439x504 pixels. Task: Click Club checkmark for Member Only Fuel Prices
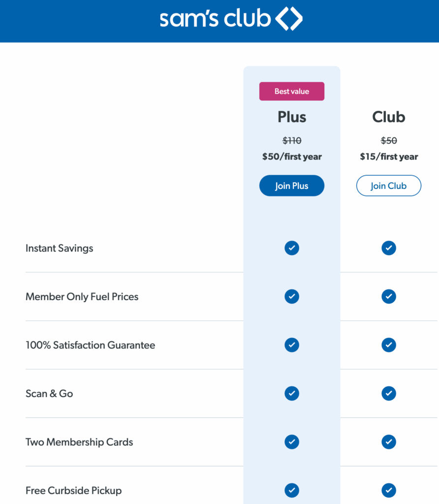coord(389,296)
